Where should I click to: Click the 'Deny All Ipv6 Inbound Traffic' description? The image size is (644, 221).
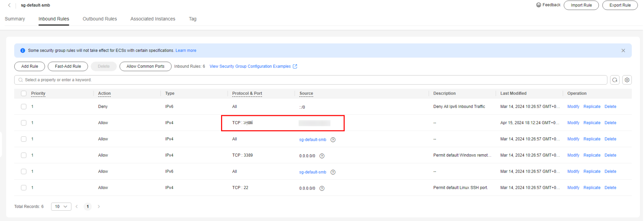[x=459, y=107]
